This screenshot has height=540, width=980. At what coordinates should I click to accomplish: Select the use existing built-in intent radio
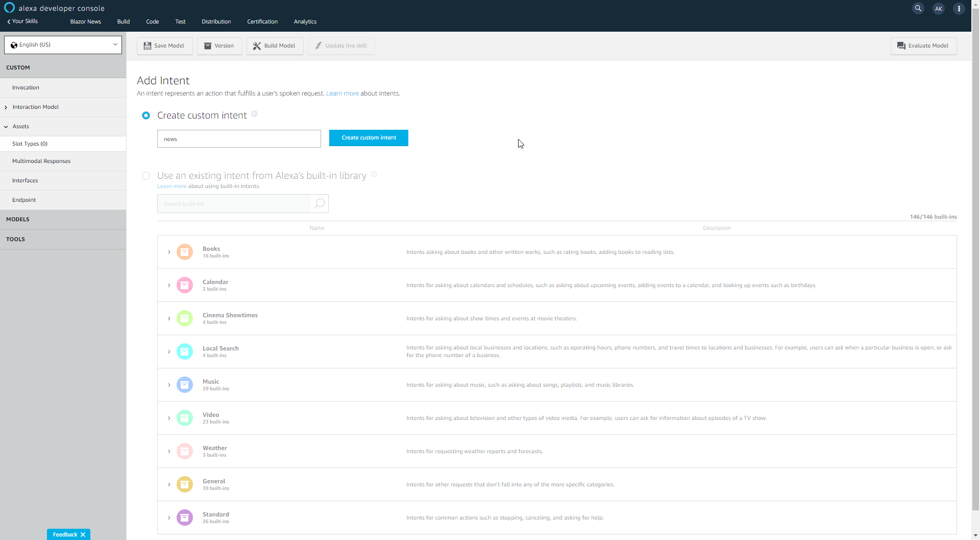point(146,176)
